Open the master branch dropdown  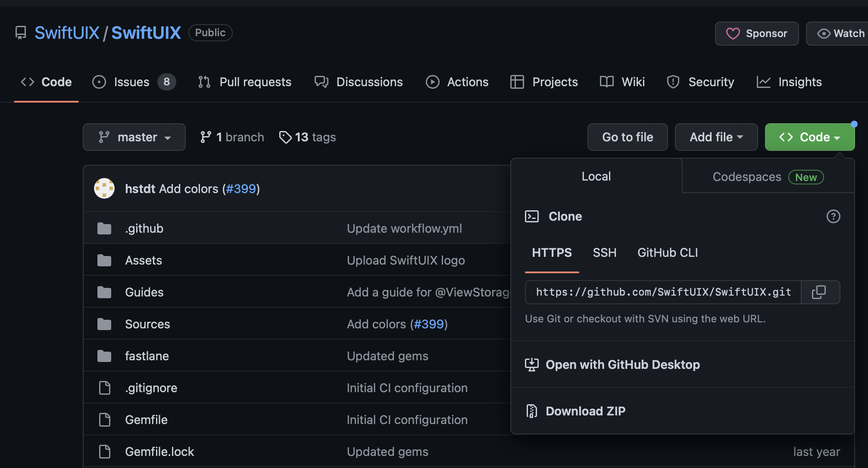[x=134, y=137]
